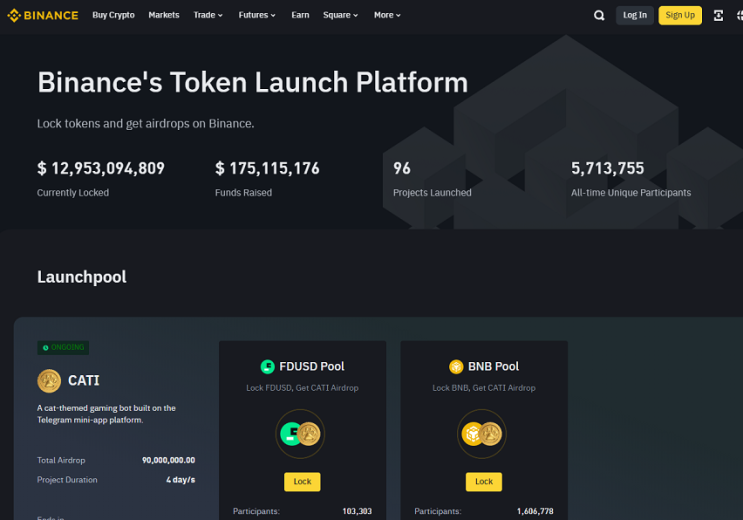This screenshot has width=743, height=520.
Task: Click Lock in the BNB Pool
Action: point(484,482)
